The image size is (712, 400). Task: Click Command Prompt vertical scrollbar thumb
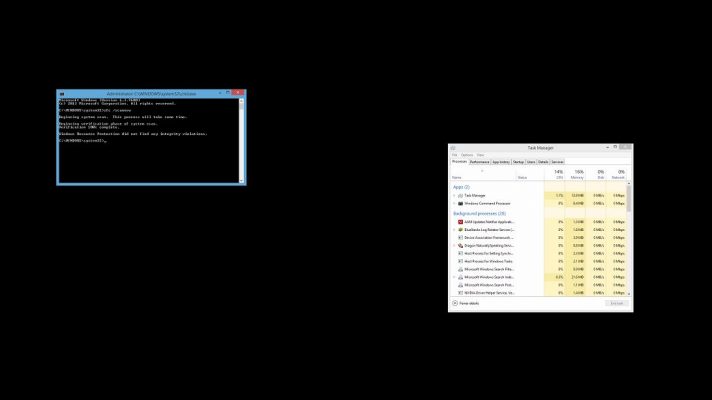coord(242,106)
